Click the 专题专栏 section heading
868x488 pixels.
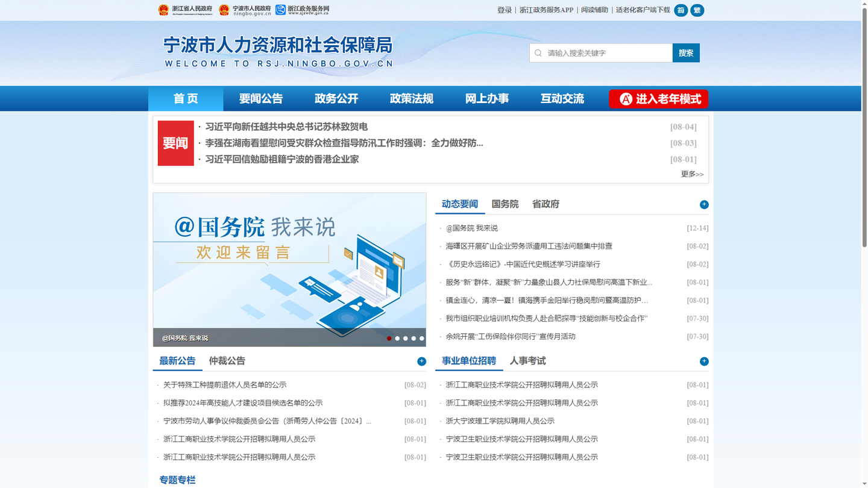[x=177, y=480]
